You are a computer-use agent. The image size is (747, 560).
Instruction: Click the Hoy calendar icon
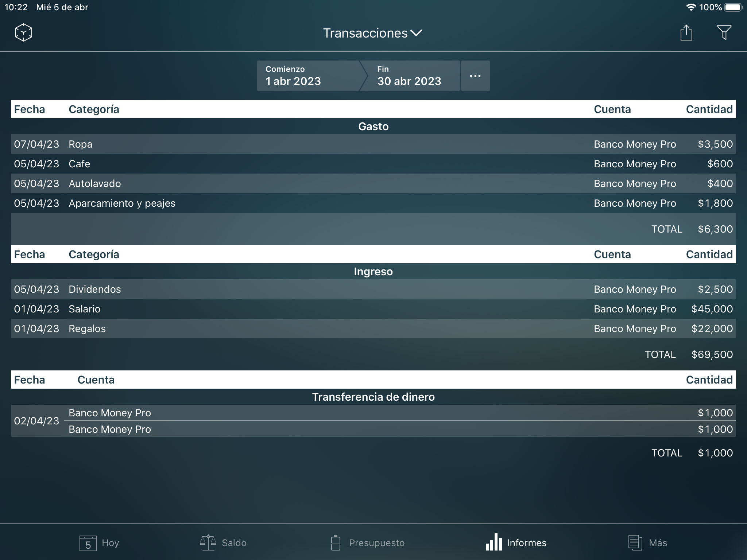click(89, 542)
